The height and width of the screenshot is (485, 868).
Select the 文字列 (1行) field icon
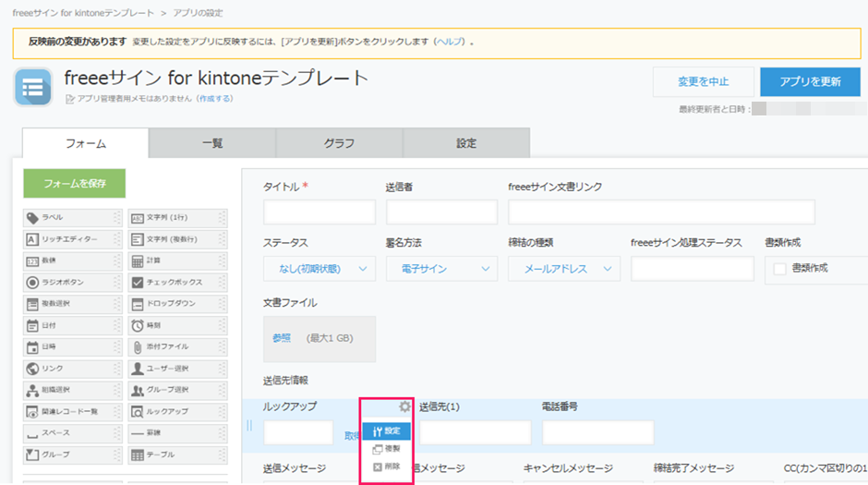coord(138,218)
